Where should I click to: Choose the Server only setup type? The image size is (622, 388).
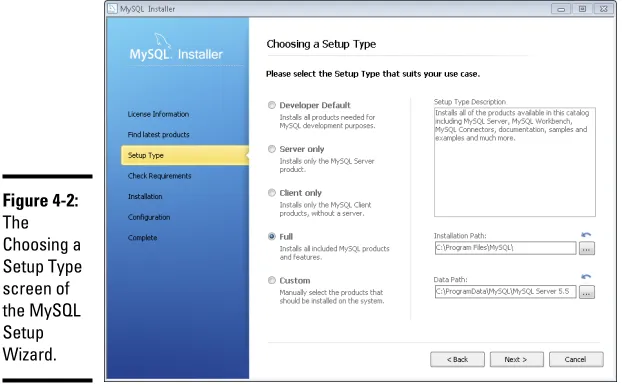(271, 149)
